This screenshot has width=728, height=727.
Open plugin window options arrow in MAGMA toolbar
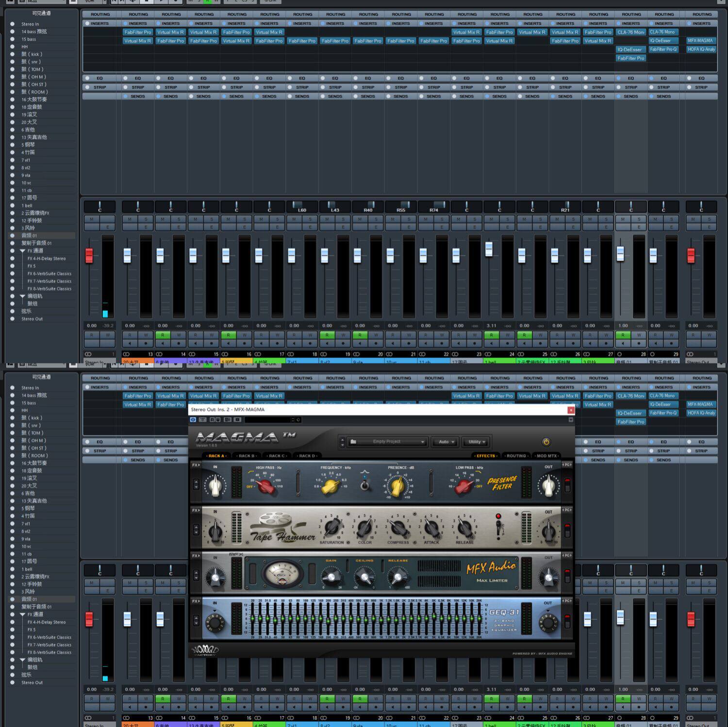[x=571, y=419]
